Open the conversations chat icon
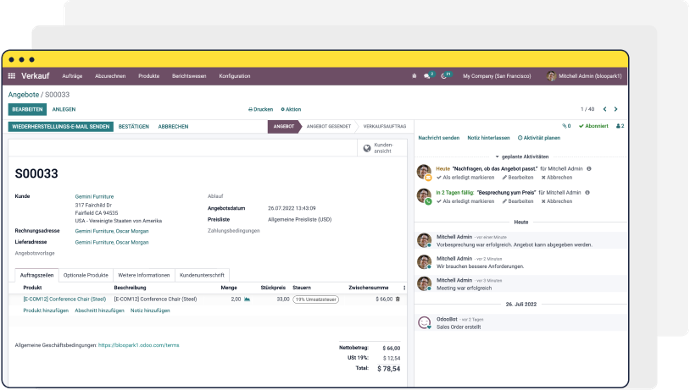 point(428,76)
